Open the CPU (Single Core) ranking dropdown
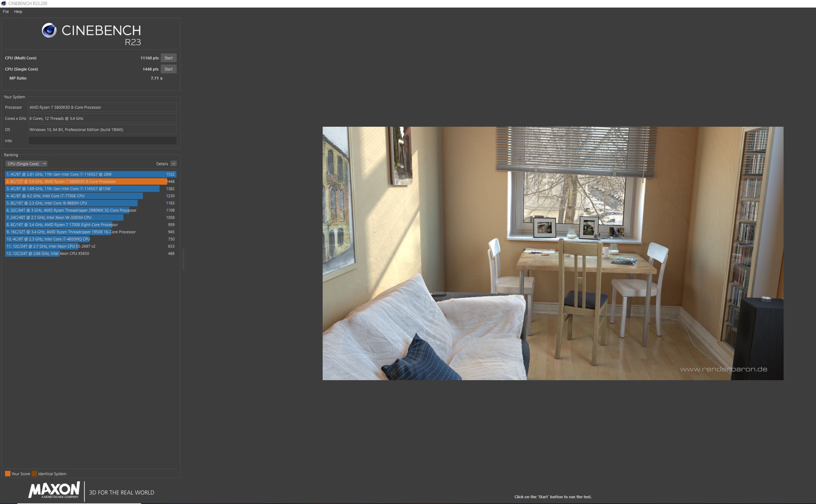 (26, 164)
